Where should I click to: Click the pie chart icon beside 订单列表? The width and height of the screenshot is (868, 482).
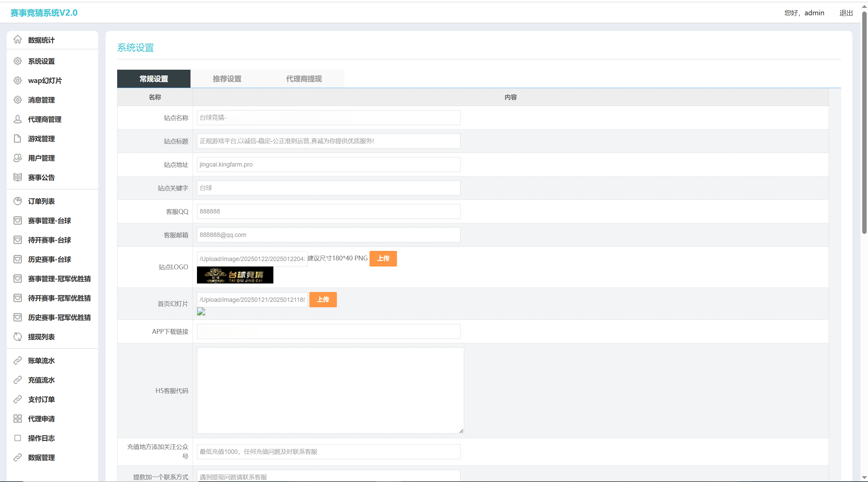[18, 201]
